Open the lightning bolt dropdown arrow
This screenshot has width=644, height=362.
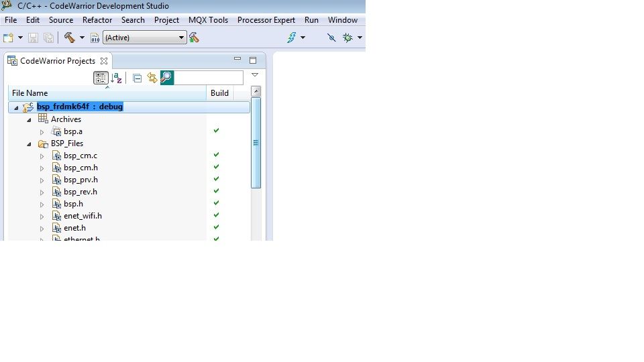[303, 38]
